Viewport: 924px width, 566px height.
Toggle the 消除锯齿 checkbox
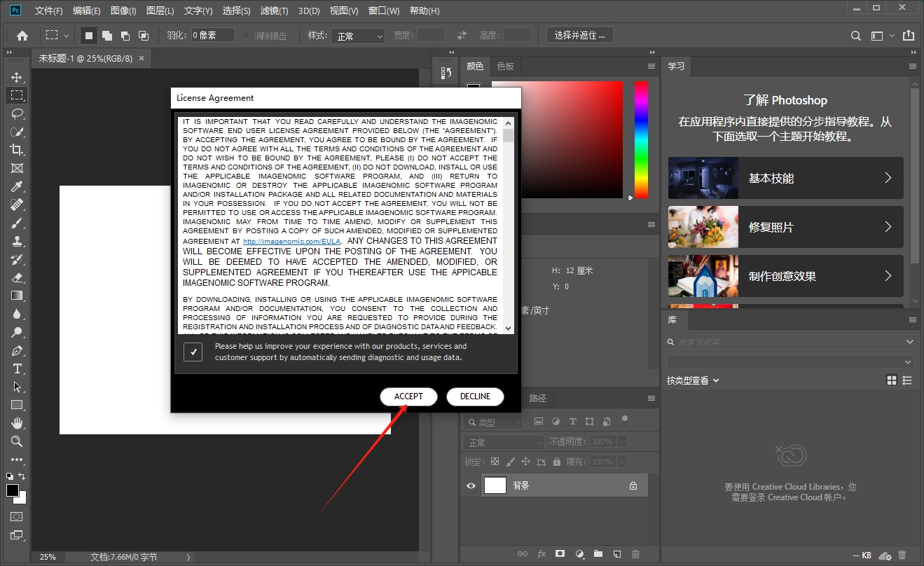246,36
